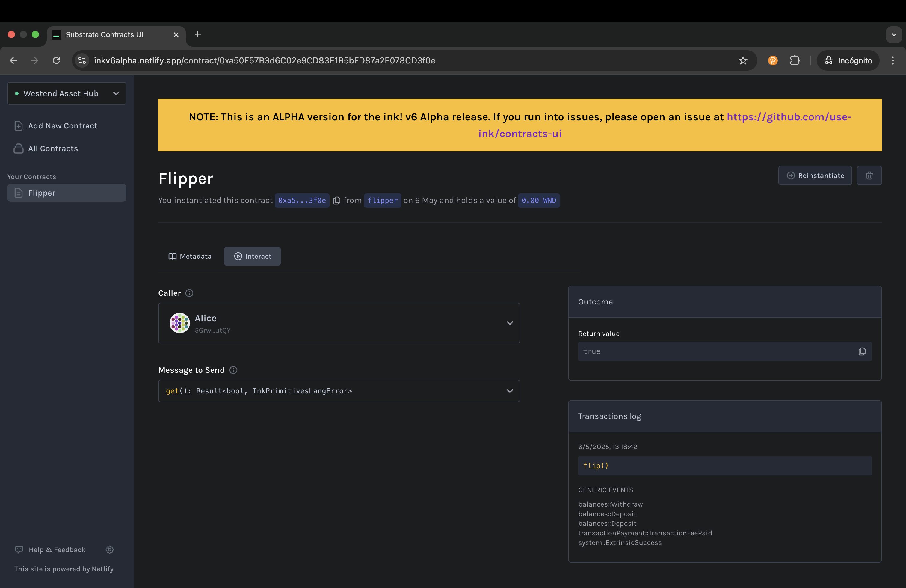Select Flipper in Your Contracts
The image size is (906, 588).
(67, 193)
